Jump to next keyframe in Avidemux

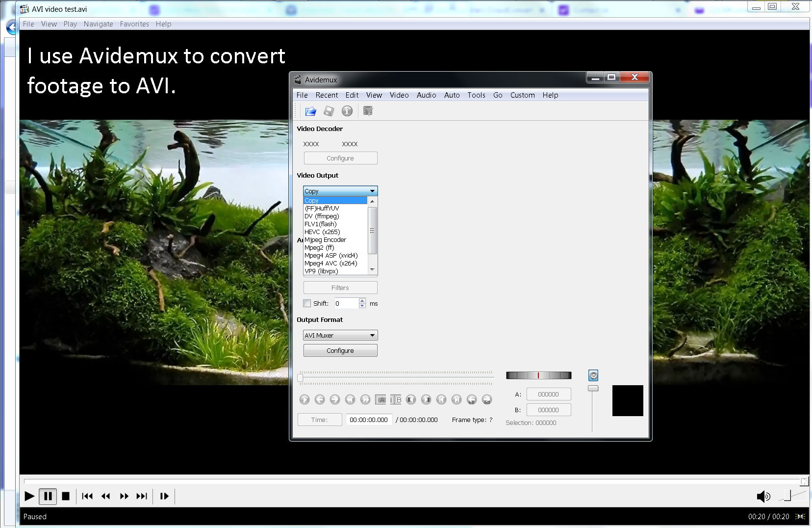pyautogui.click(x=365, y=399)
